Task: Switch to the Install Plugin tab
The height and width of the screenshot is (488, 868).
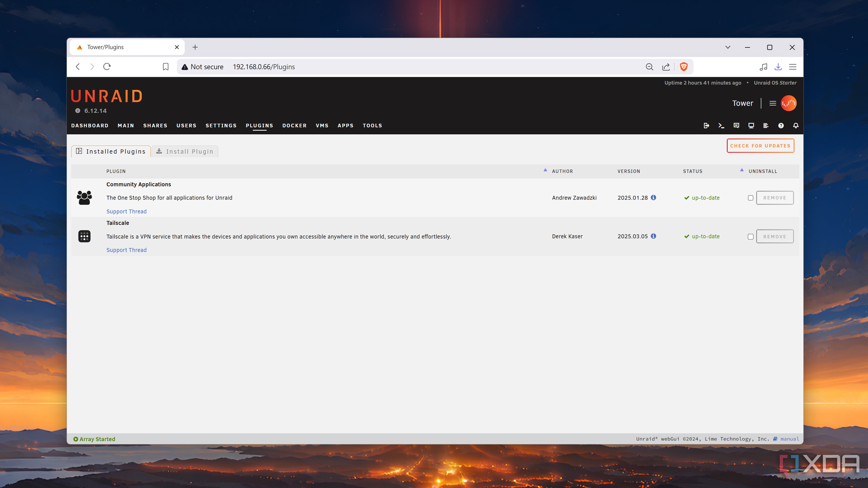Action: pyautogui.click(x=185, y=152)
